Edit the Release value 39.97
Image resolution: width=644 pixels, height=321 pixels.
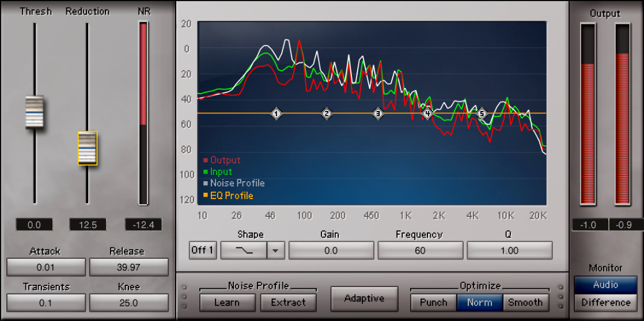click(x=129, y=267)
